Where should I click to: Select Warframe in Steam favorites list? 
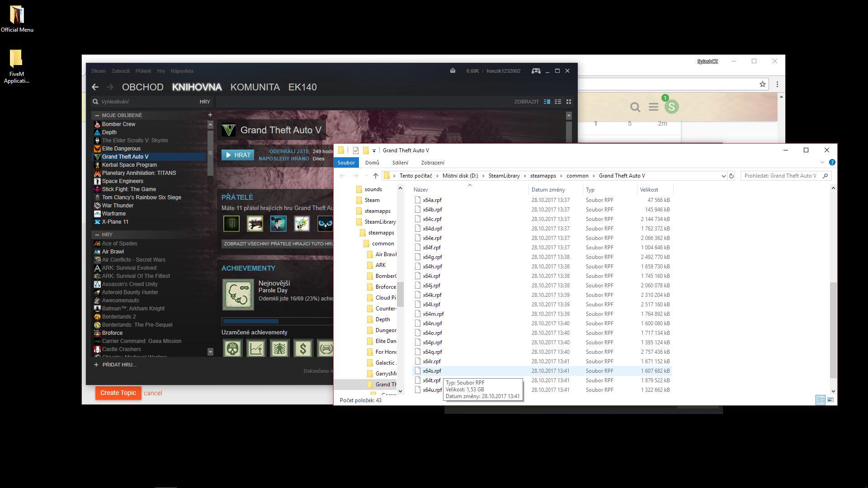[113, 214]
